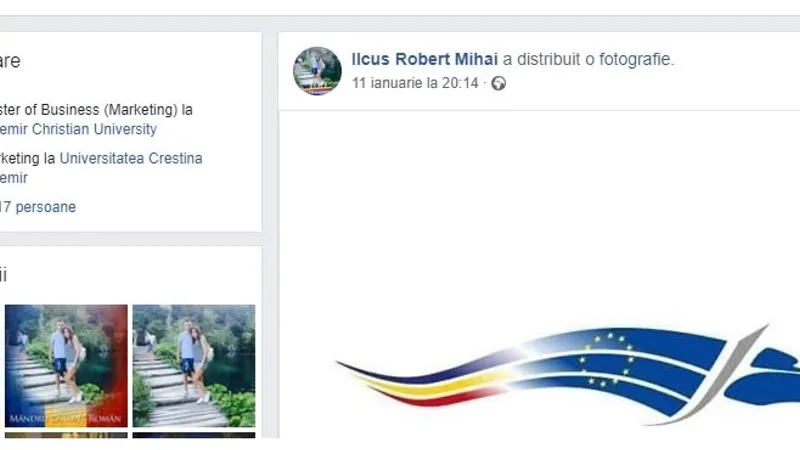Select the 'ster of Business (Marketing) la' text
The height and width of the screenshot is (450, 800).
pyautogui.click(x=96, y=110)
